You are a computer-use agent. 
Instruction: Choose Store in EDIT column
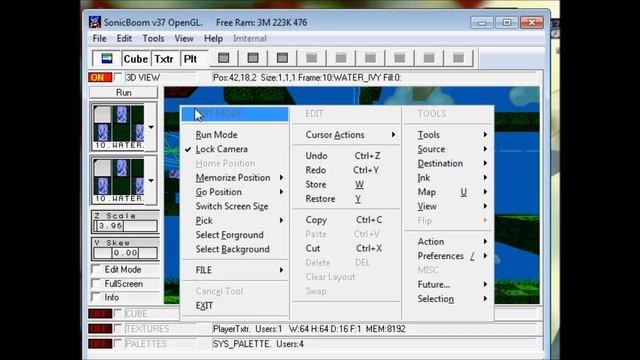346,184
